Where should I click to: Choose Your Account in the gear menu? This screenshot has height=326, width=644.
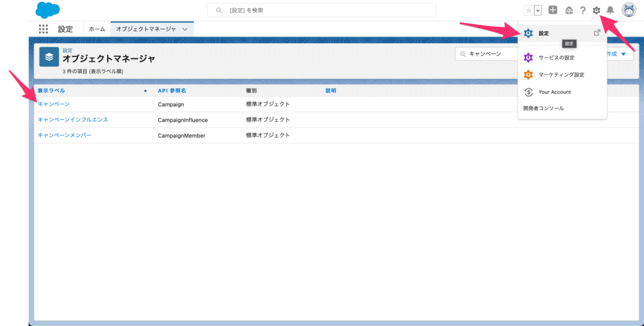click(554, 92)
